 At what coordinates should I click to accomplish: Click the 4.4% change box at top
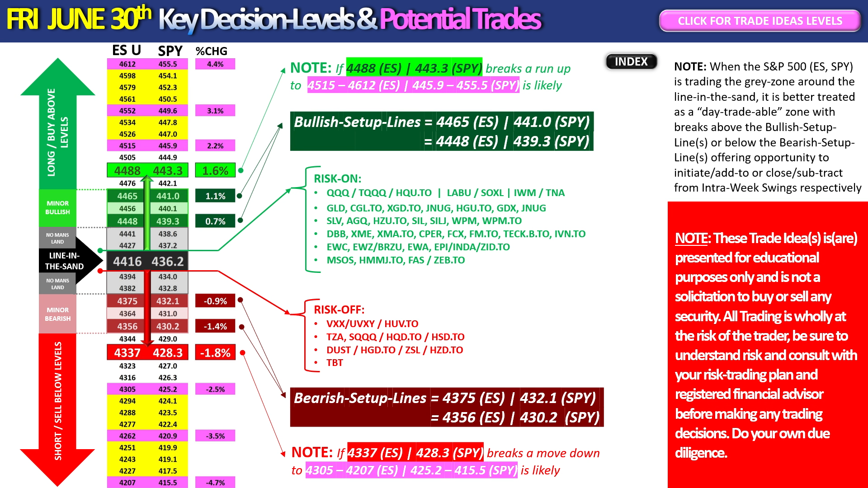click(215, 64)
